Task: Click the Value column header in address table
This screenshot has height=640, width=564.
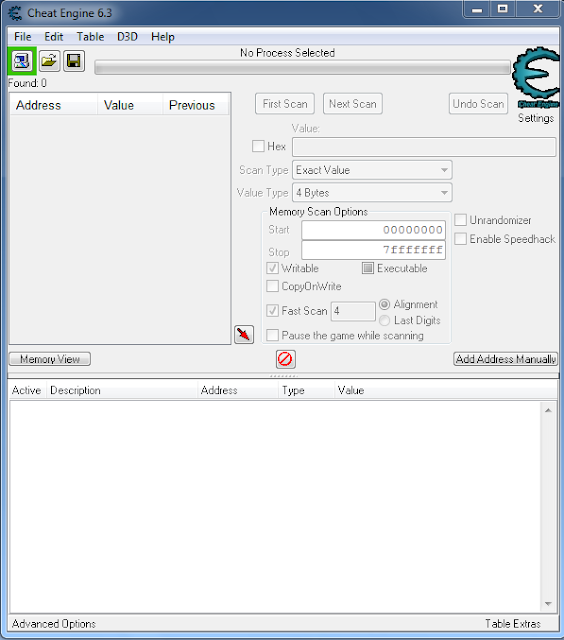Action: pyautogui.click(x=445, y=391)
